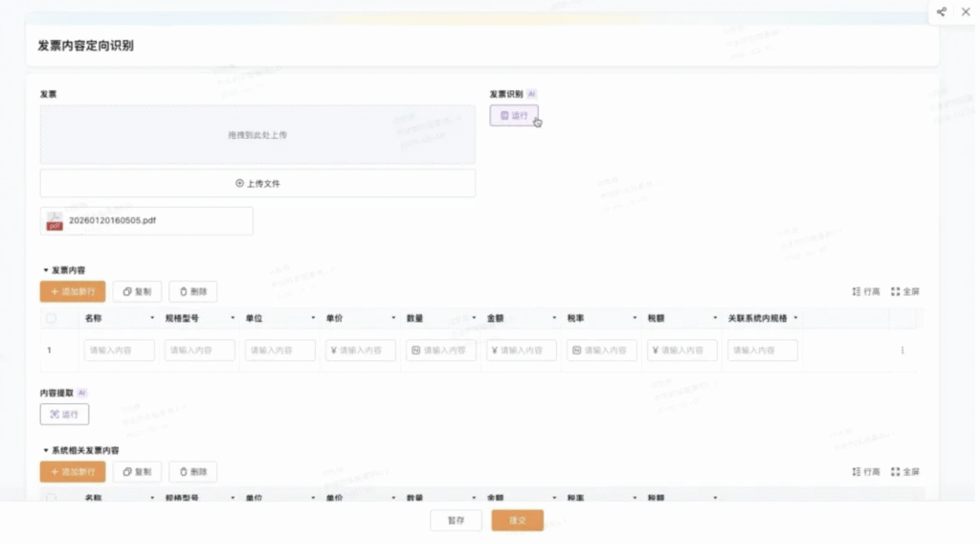Open 全屏 view for the 发票内容 table
This screenshot has width=980, height=544.
tap(905, 291)
